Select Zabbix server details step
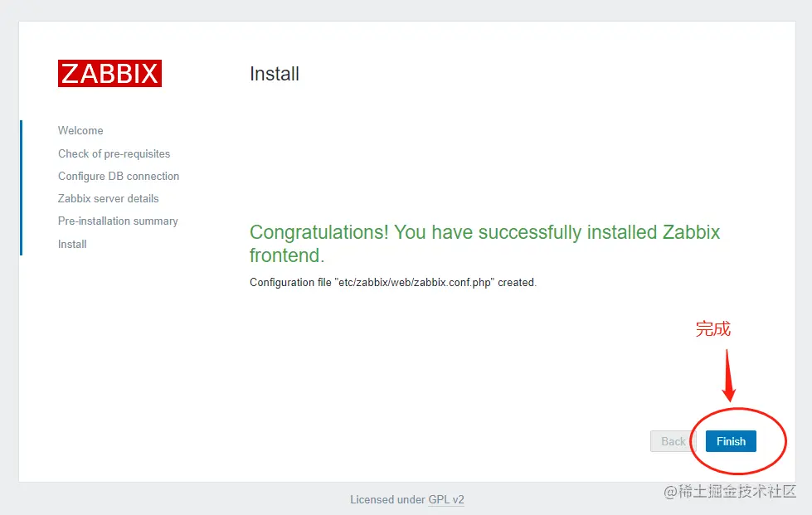This screenshot has width=812, height=515. coord(108,198)
